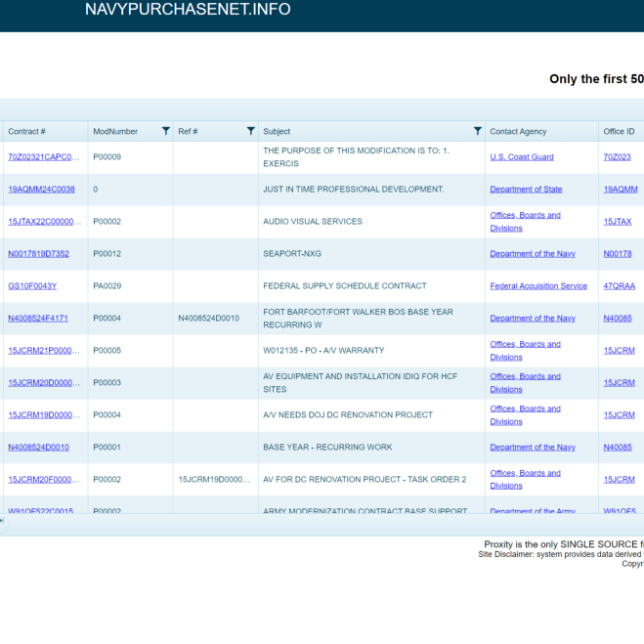
Task: Open office ID 15JTAX
Action: [618, 222]
